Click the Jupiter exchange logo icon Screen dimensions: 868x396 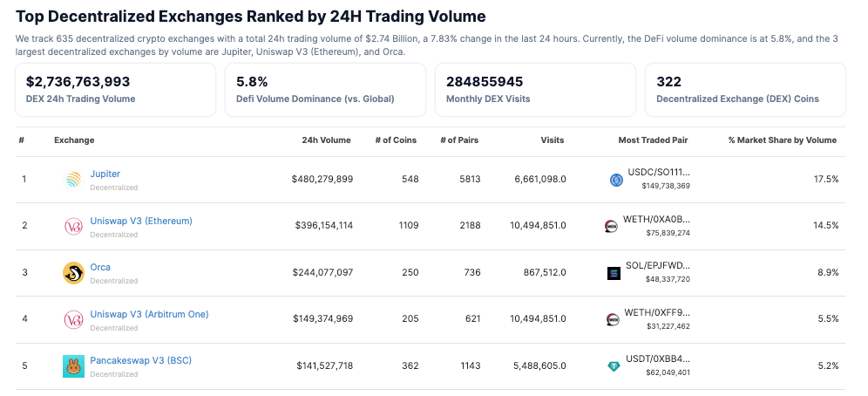click(73, 180)
